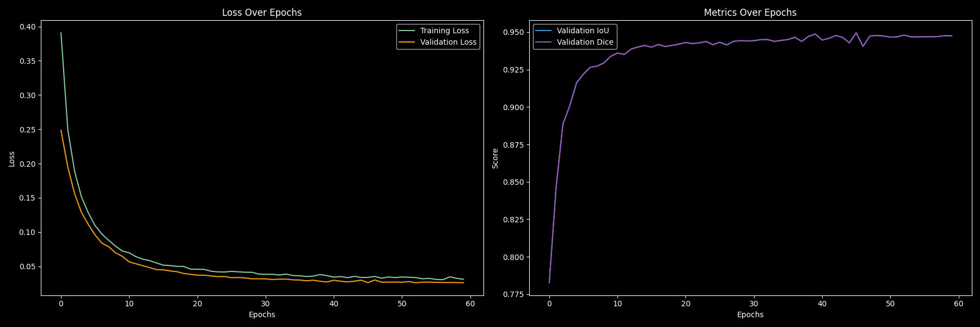Select the 'Validation IoU' legend text
Image resolution: width=980 pixels, height=327 pixels.
tap(583, 31)
